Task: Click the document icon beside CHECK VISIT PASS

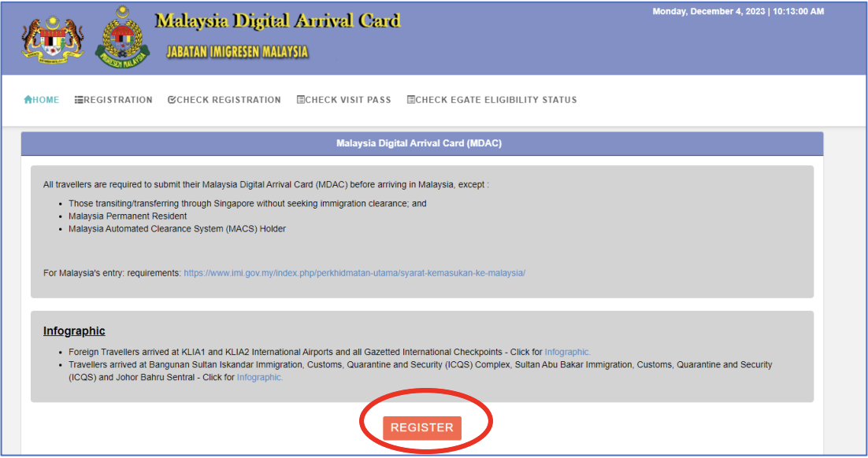Action: (x=300, y=100)
